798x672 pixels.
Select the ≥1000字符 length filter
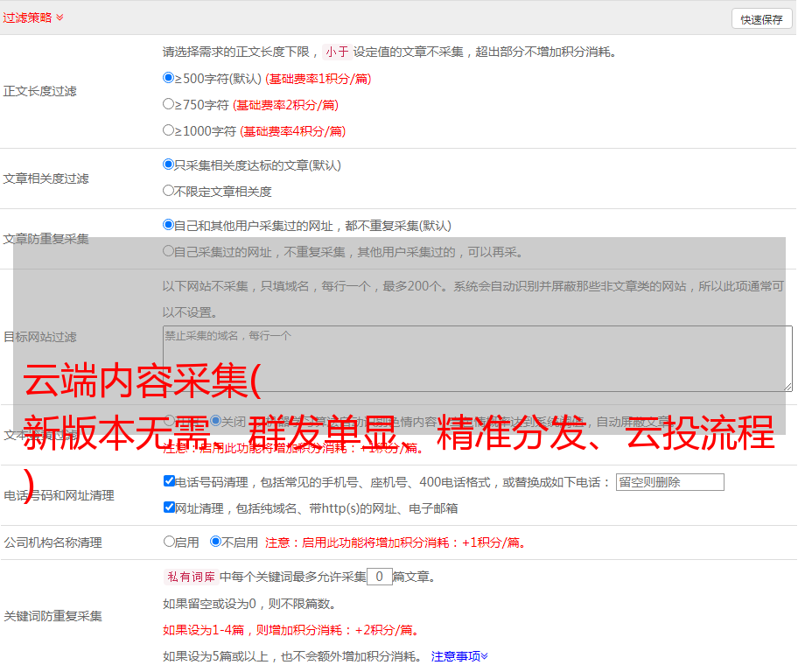169,130
